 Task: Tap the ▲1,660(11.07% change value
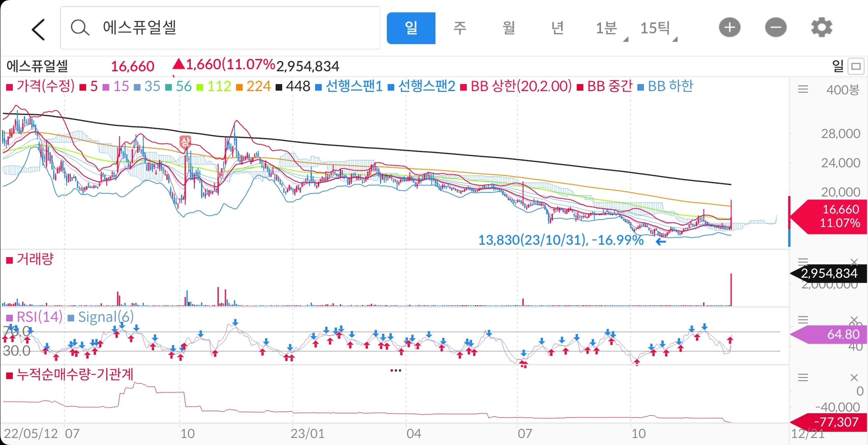tap(224, 65)
